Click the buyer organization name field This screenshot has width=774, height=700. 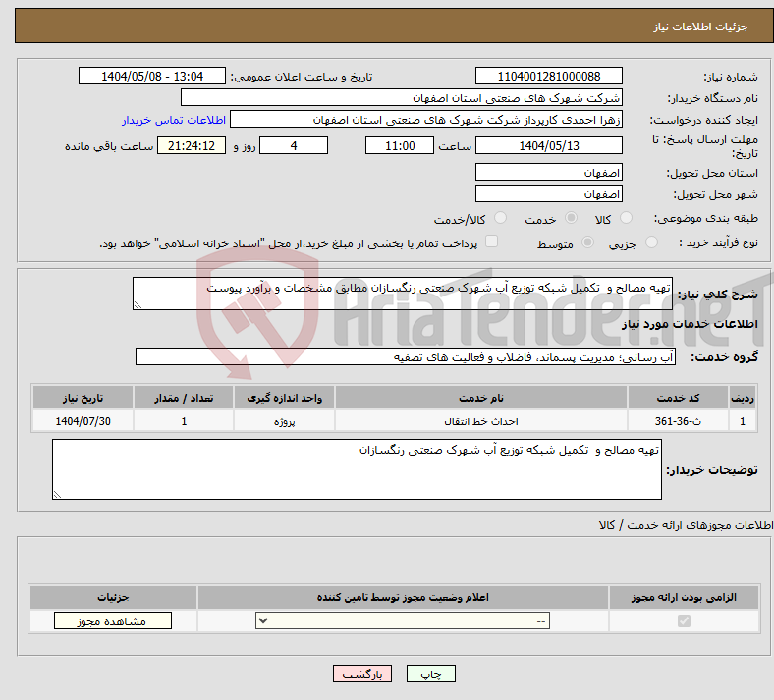click(402, 97)
